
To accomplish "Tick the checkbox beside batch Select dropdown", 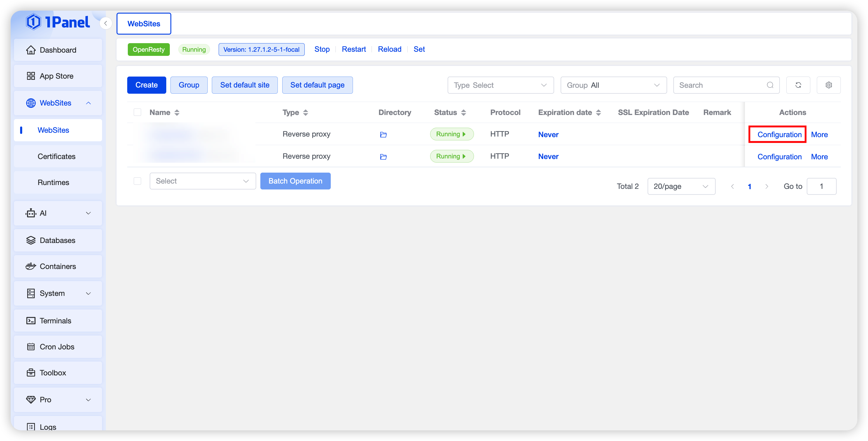I will pos(138,181).
